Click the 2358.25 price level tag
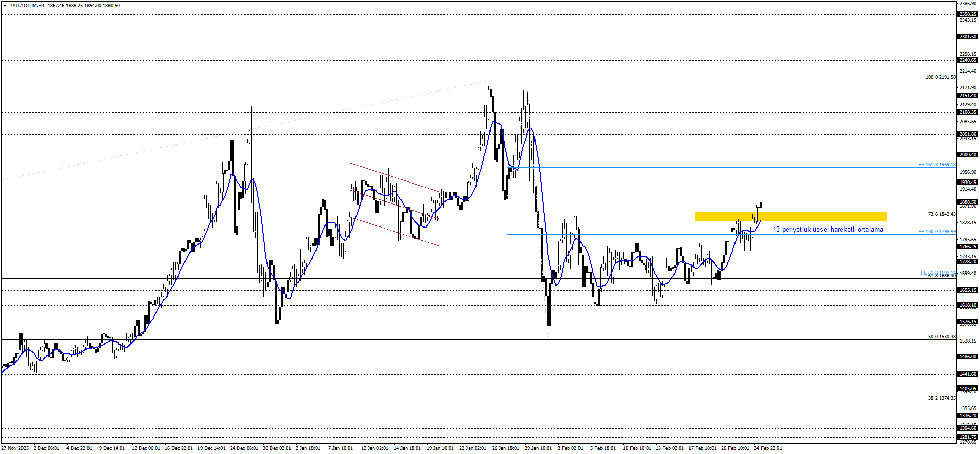The width and height of the screenshot is (980, 454). coord(968,14)
